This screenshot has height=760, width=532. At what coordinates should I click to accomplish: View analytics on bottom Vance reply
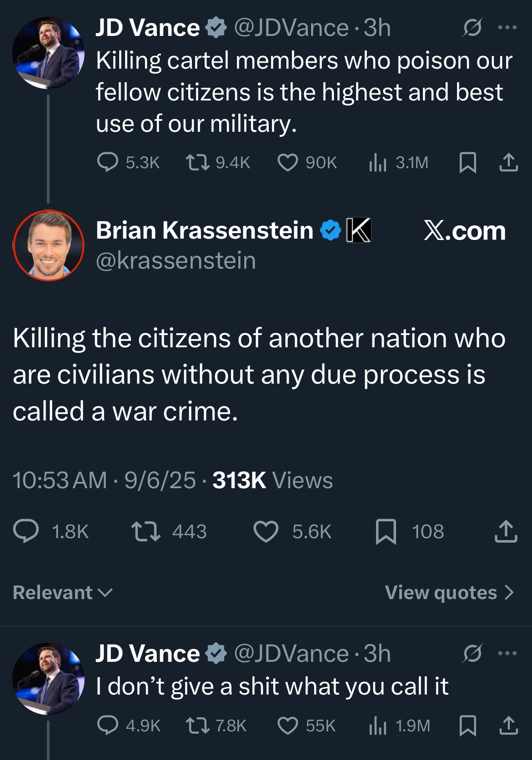tap(377, 725)
